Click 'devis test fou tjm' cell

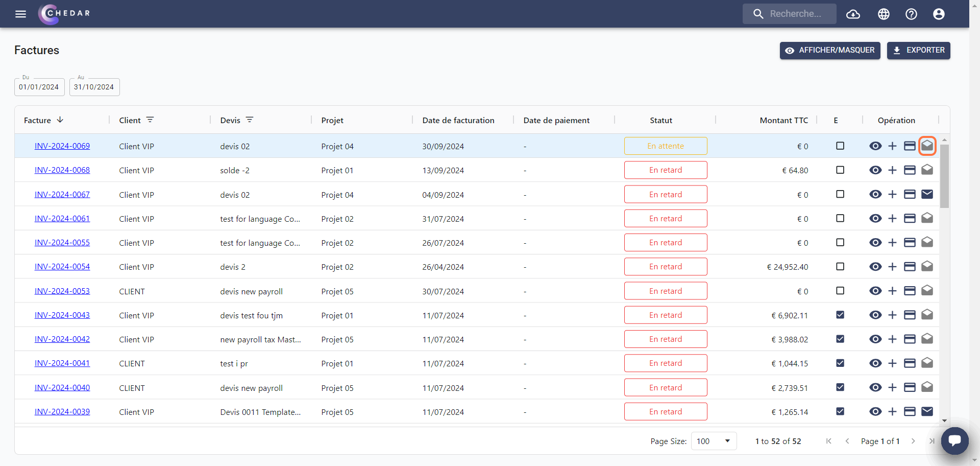pos(251,315)
